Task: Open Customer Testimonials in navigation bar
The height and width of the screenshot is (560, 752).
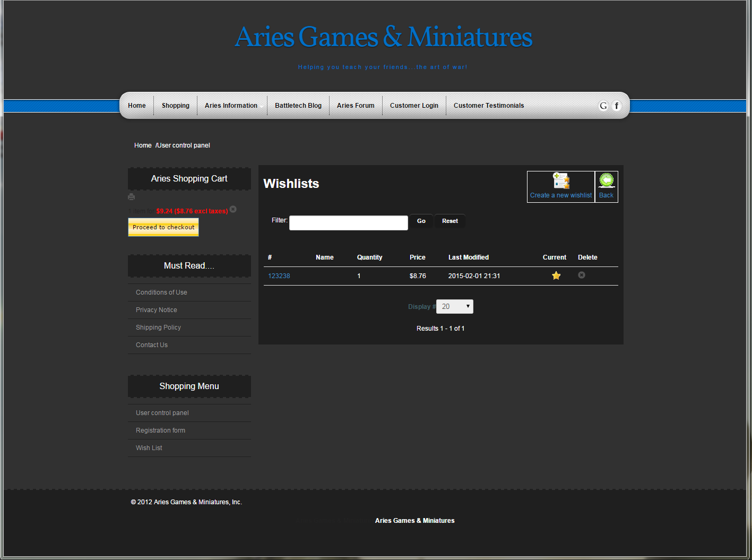Action: [489, 106]
